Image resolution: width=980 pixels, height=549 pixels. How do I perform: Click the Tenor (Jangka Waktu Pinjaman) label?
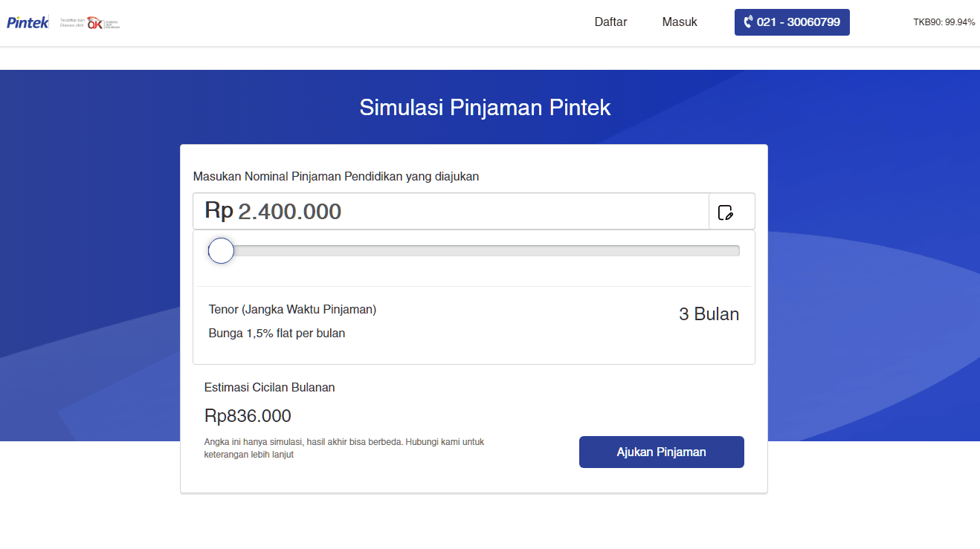292,310
